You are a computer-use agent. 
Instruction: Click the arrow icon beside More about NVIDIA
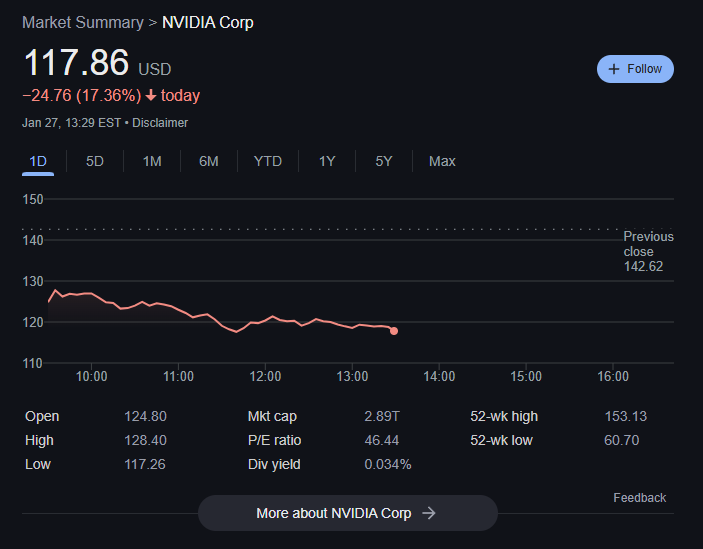[429, 513]
